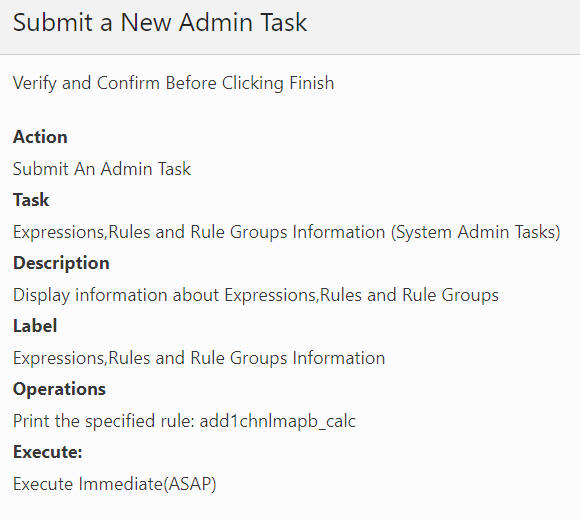
Task: Select the 'Execute:' heading label
Action: click(x=48, y=452)
